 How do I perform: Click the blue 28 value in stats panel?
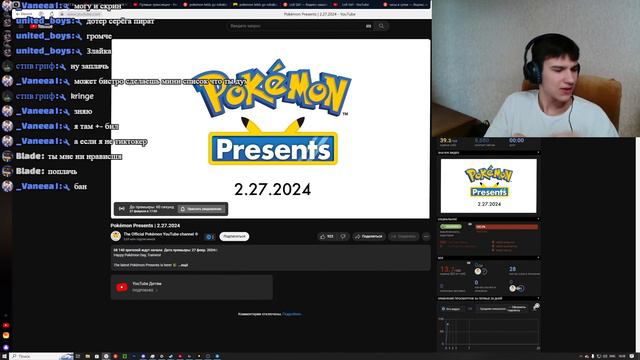click(512, 269)
